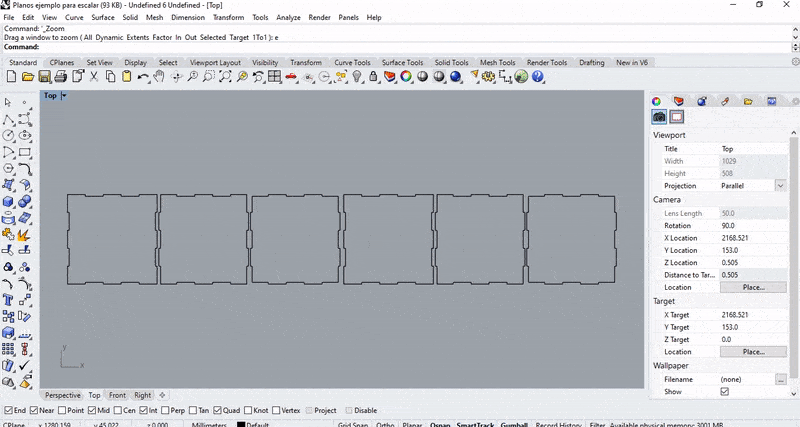Open the Dimension menu
The height and width of the screenshot is (427, 800).
(188, 17)
